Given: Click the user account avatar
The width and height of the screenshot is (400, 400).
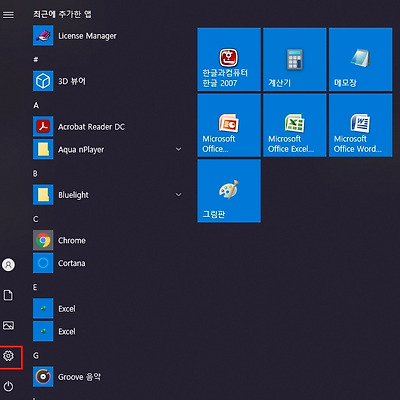Looking at the screenshot, I should pos(8,265).
